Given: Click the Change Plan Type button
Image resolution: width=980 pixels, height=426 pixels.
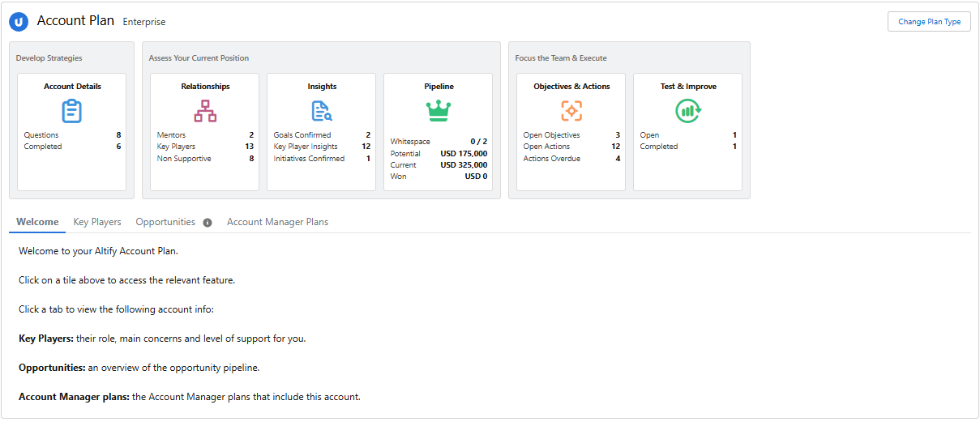Looking at the screenshot, I should (929, 22).
